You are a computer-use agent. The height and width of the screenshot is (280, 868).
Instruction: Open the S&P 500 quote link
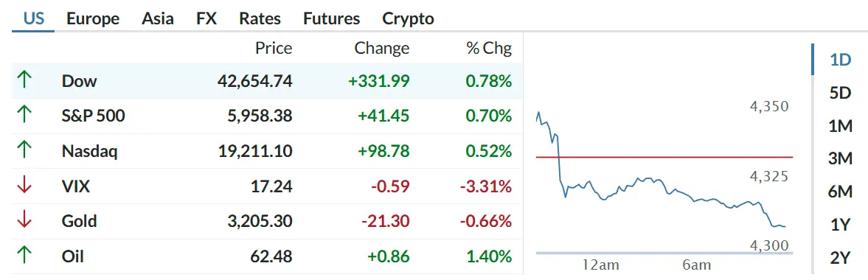click(x=93, y=116)
